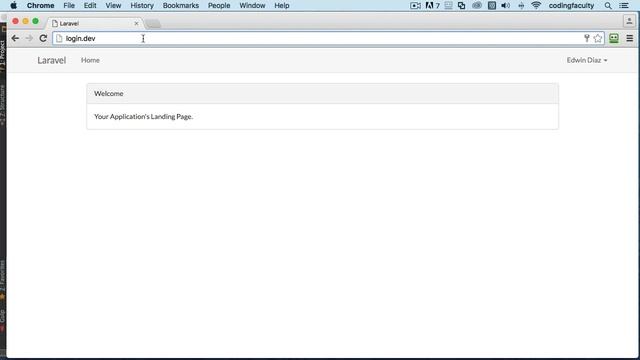Open Spotlight search

(608, 6)
